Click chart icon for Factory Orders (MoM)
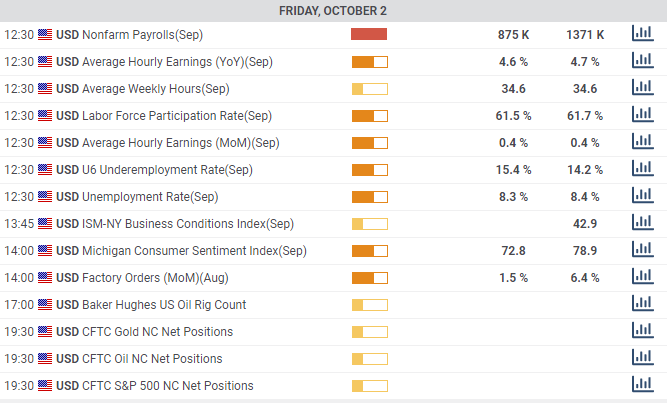The image size is (667, 403). pyautogui.click(x=641, y=277)
